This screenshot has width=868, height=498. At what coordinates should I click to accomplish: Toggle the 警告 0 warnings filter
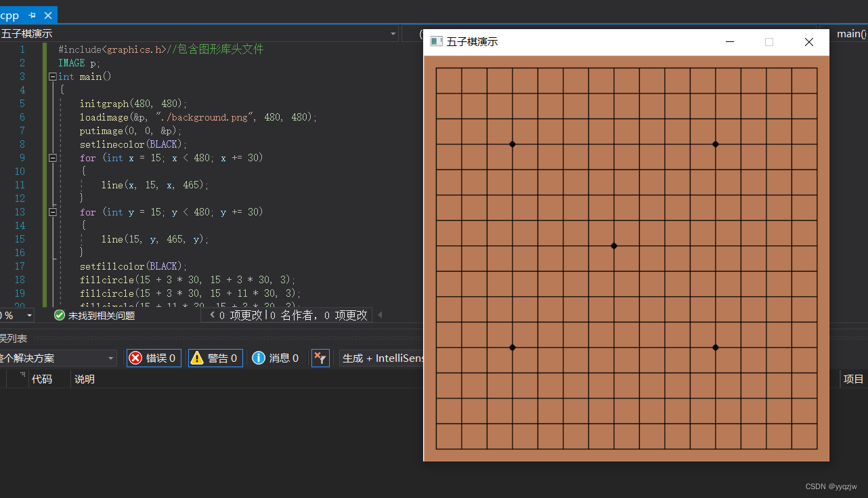215,358
